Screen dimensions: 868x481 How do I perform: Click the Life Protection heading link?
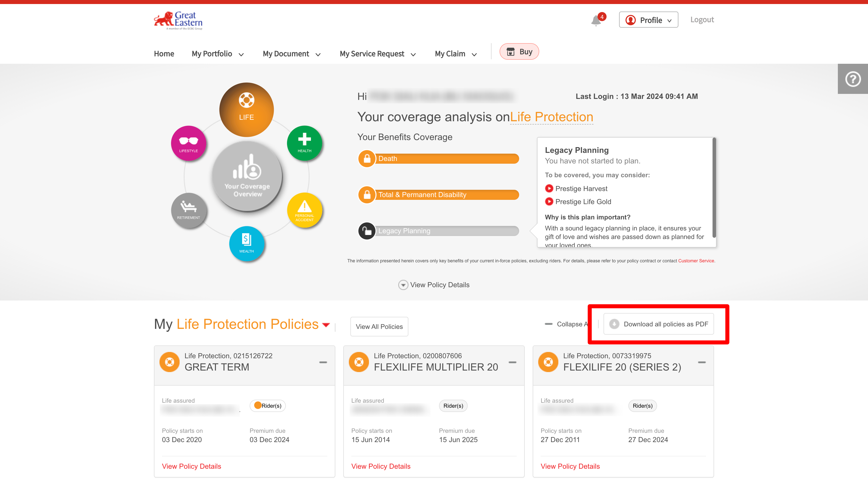point(552,117)
